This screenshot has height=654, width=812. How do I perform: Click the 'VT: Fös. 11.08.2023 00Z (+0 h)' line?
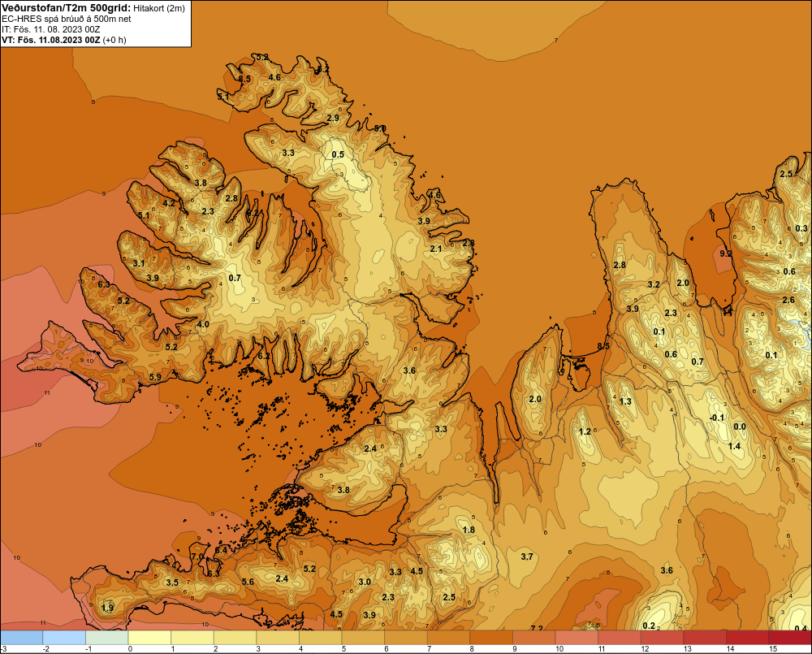coord(63,40)
